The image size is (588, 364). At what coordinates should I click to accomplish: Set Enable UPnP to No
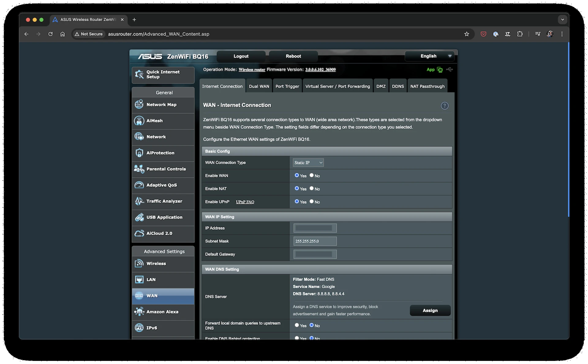pos(311,201)
